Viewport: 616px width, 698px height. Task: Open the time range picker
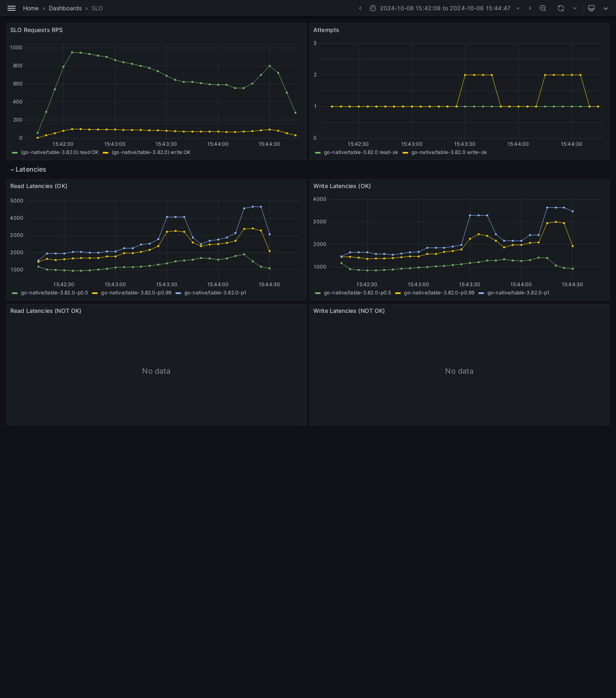tap(445, 8)
